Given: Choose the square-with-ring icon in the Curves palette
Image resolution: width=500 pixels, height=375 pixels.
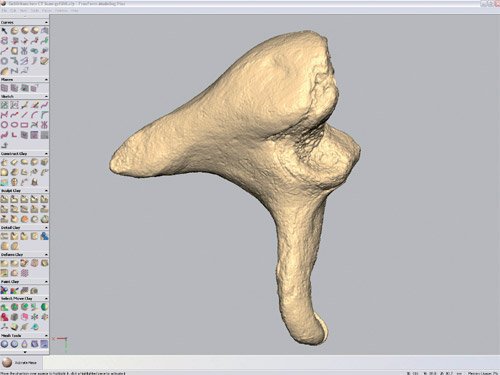Looking at the screenshot, I should [x=14, y=51].
